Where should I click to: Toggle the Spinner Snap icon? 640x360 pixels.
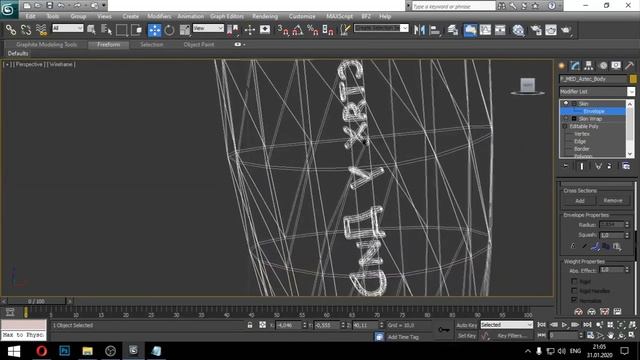[x=328, y=30]
